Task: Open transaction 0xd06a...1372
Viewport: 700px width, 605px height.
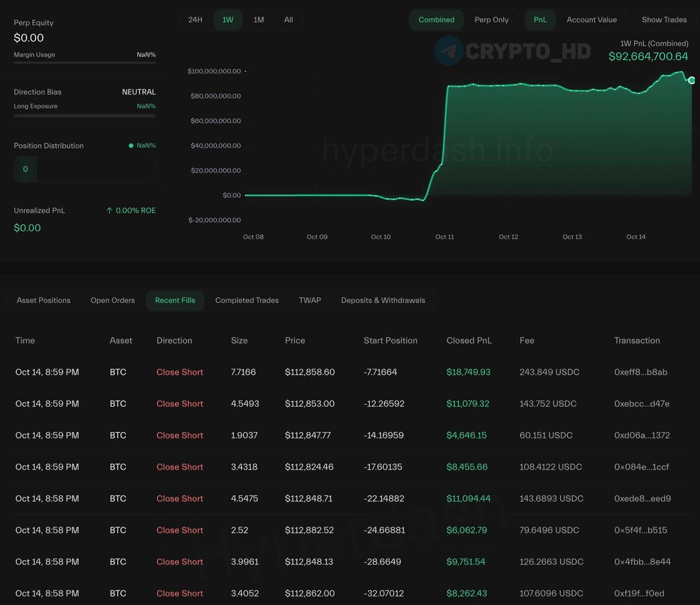Action: pyautogui.click(x=642, y=435)
